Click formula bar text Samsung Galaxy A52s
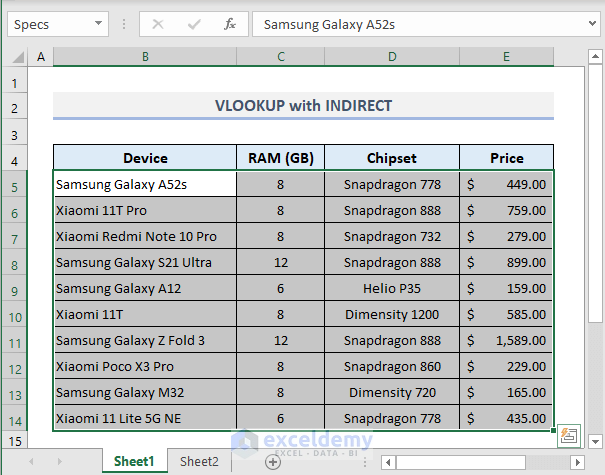Screen dimensions: 605x475 pyautogui.click(x=329, y=24)
